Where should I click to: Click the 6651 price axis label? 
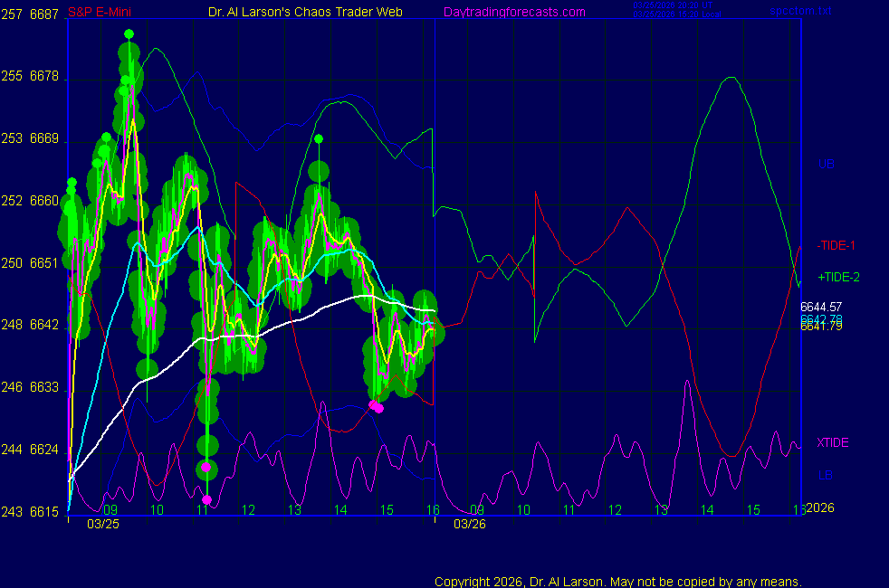point(43,263)
